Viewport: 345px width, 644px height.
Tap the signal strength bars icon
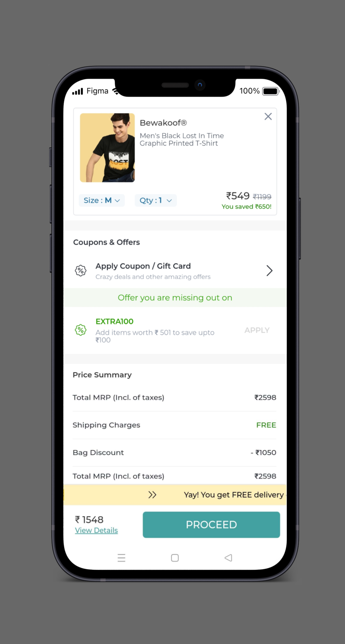pos(77,92)
